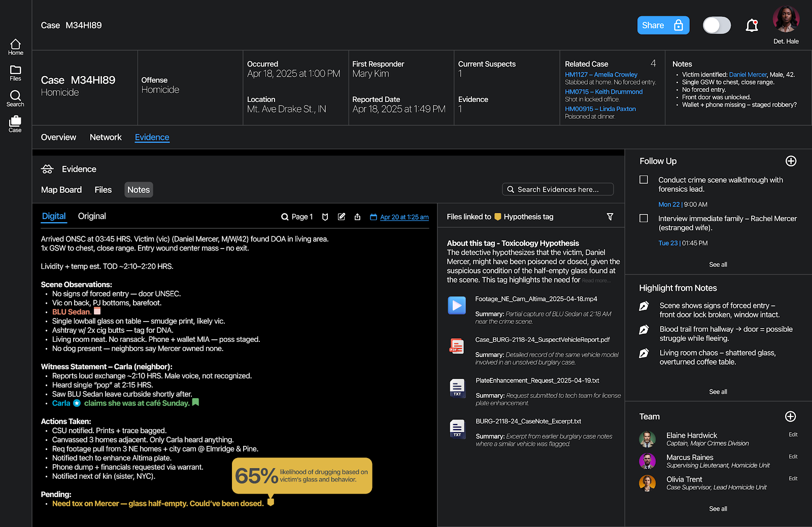Open Olivia Trent's avatar
Image resolution: width=812 pixels, height=527 pixels.
[647, 483]
